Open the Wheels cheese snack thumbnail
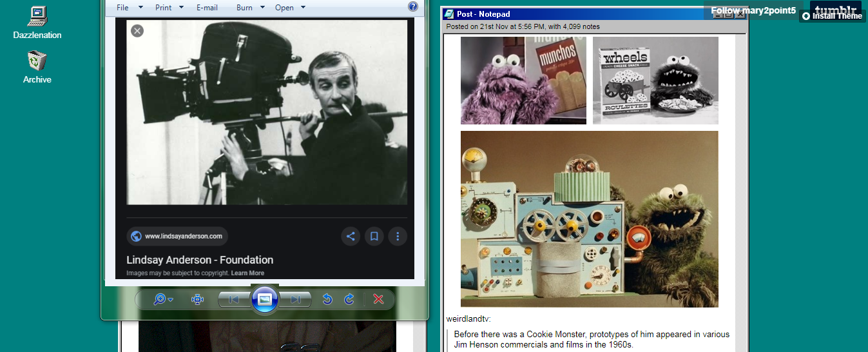The image size is (868, 352). tap(655, 80)
